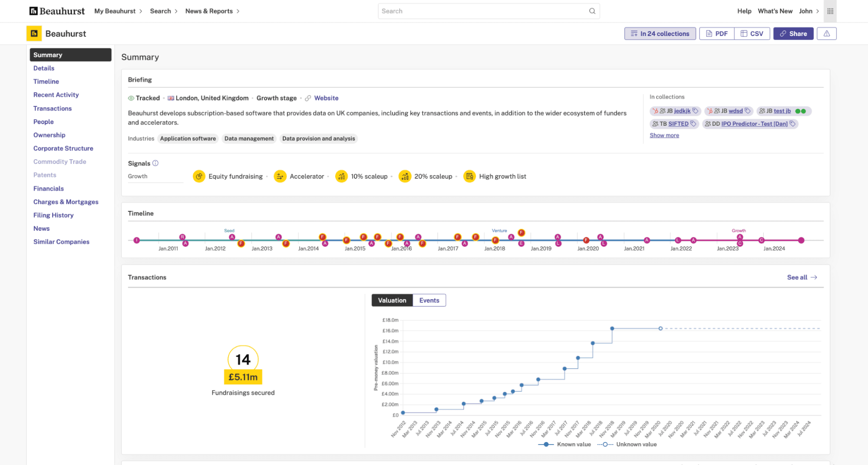Click the Beauhurst logo in top navigation
Screen dimensions: 868x465
57,11
